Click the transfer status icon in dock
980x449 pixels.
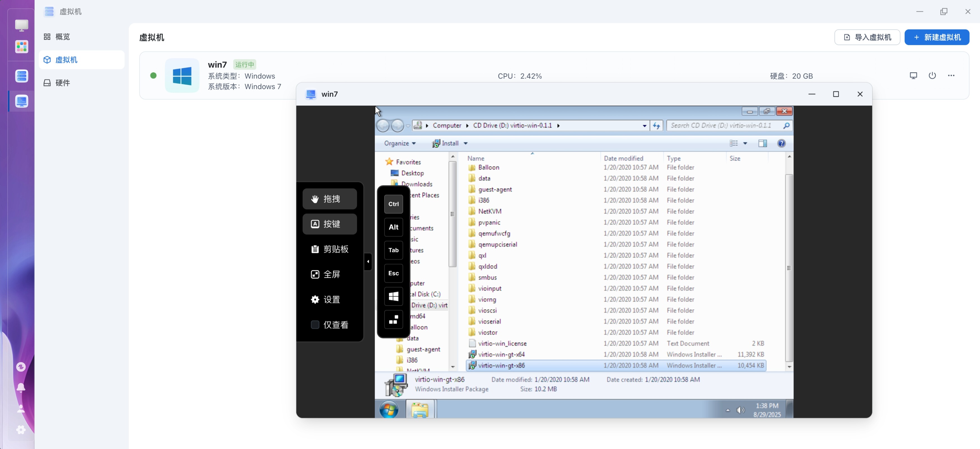21,367
